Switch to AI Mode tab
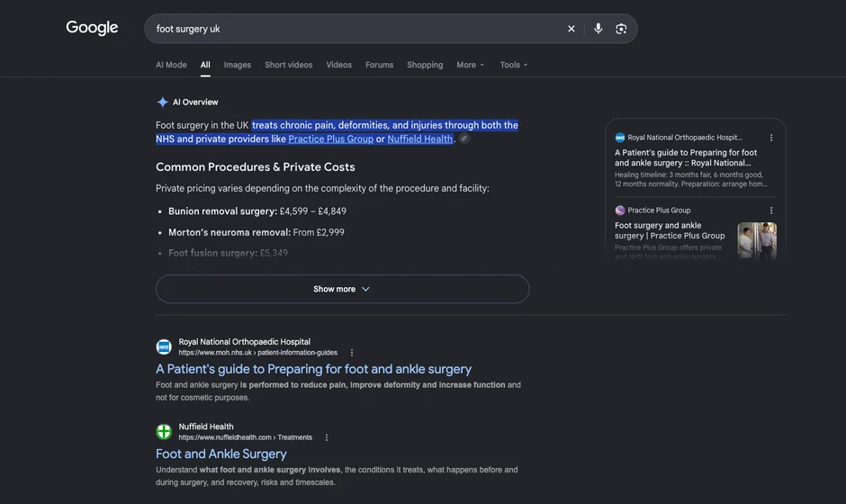846x504 pixels. coord(171,65)
